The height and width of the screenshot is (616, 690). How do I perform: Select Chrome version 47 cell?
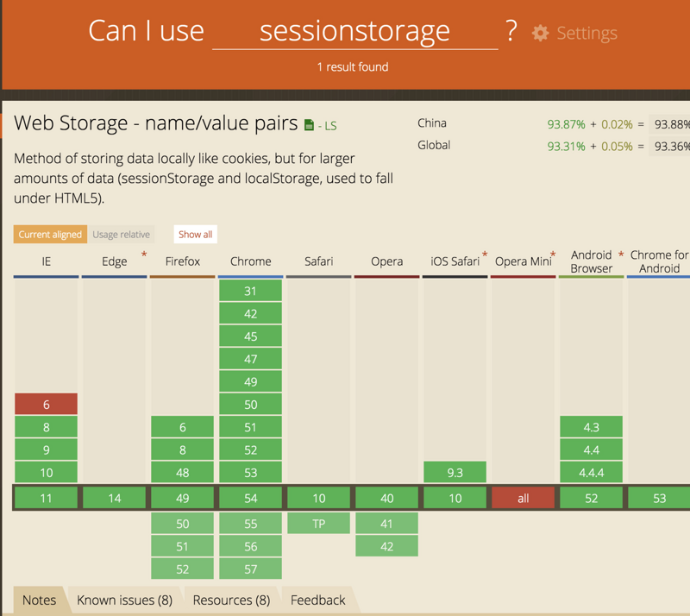point(250,359)
